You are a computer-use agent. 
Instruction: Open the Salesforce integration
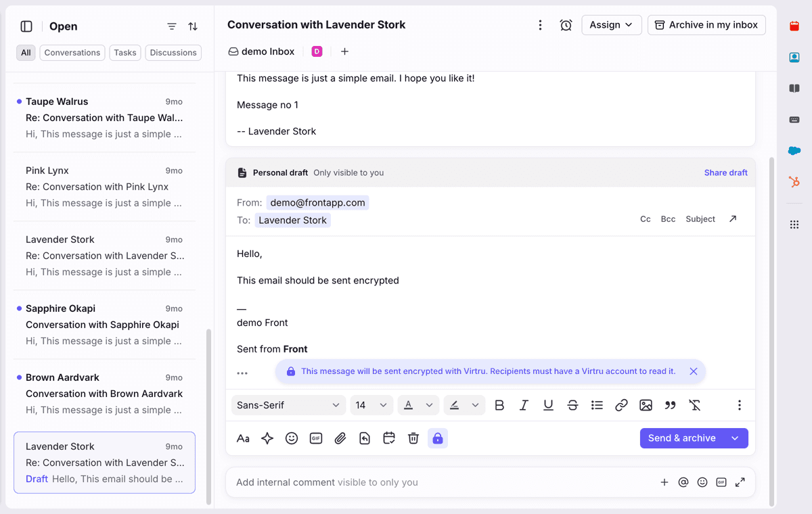794,151
